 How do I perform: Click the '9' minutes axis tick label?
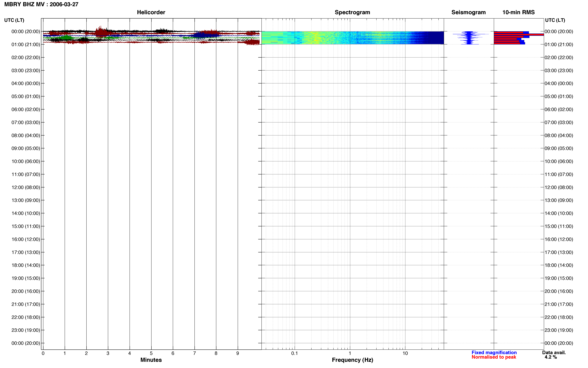pos(238,353)
